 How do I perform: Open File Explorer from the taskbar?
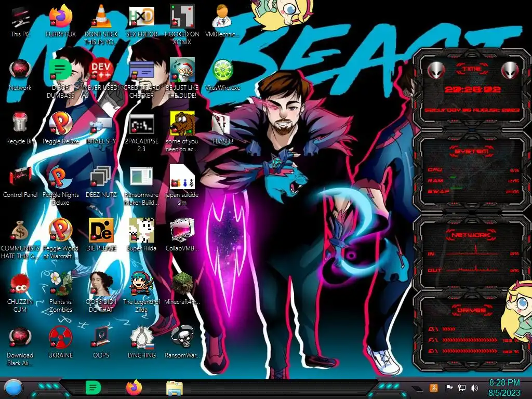pyautogui.click(x=175, y=389)
